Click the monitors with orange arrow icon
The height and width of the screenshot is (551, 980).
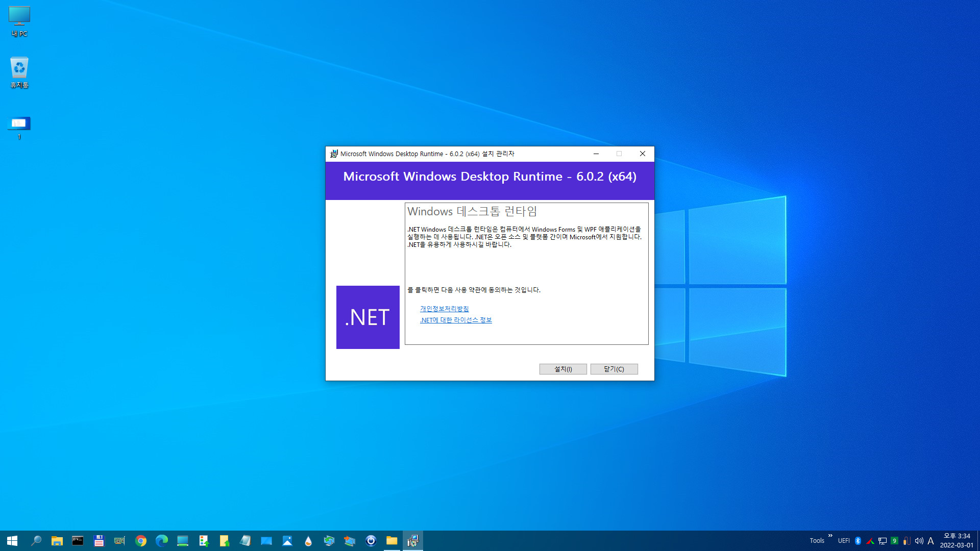pos(350,541)
